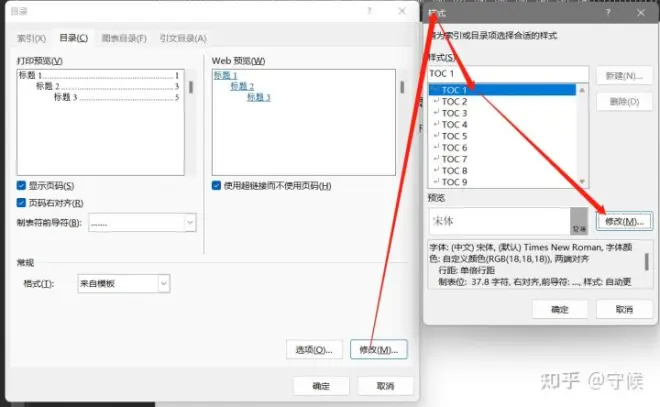Click 新建(N)... button in 样式 dialog

[624, 76]
